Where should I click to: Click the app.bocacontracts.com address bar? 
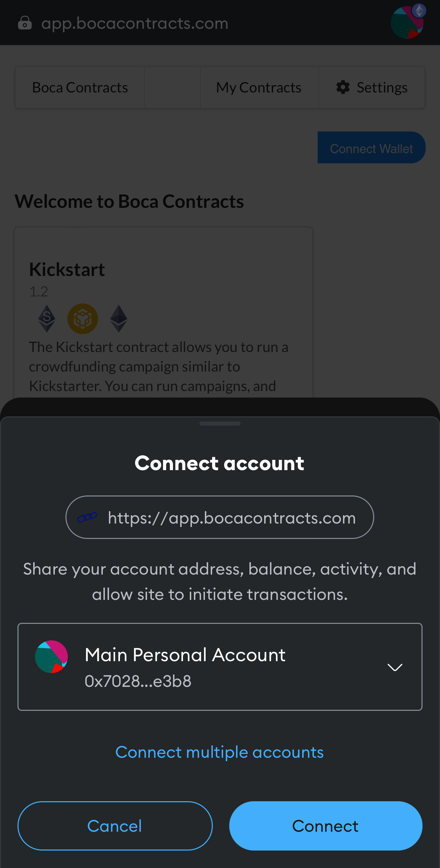coord(135,23)
